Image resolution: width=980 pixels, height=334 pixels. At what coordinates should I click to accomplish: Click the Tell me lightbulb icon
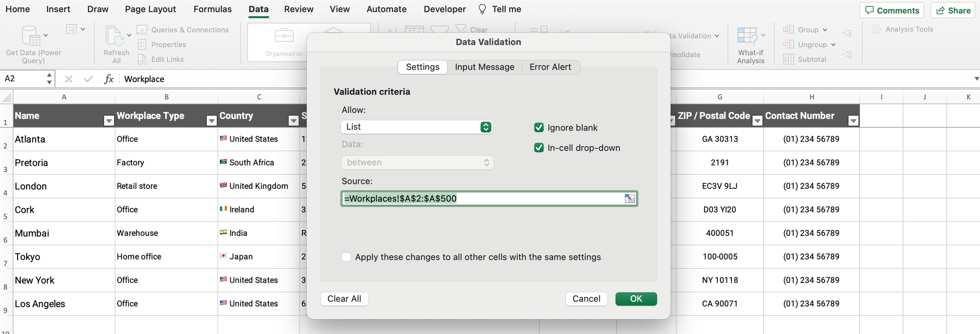pyautogui.click(x=482, y=9)
